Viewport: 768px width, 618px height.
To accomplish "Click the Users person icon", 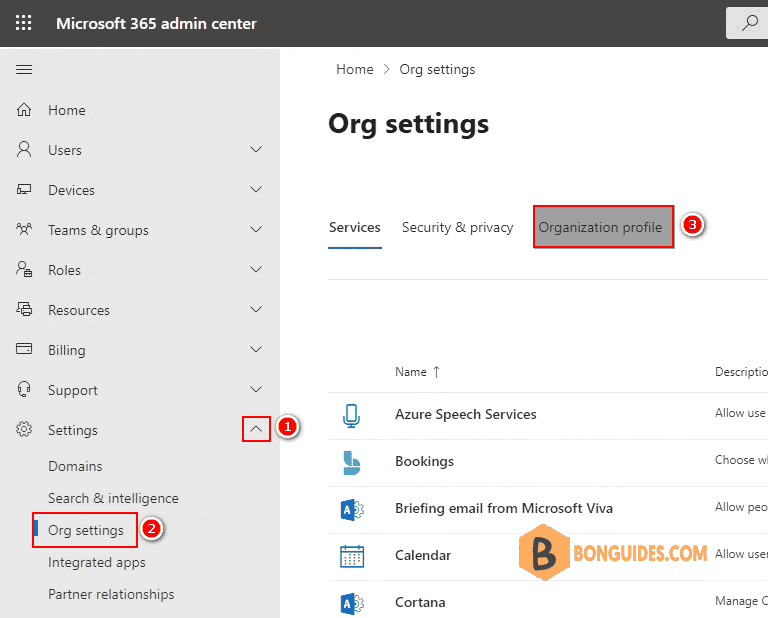I will (24, 149).
